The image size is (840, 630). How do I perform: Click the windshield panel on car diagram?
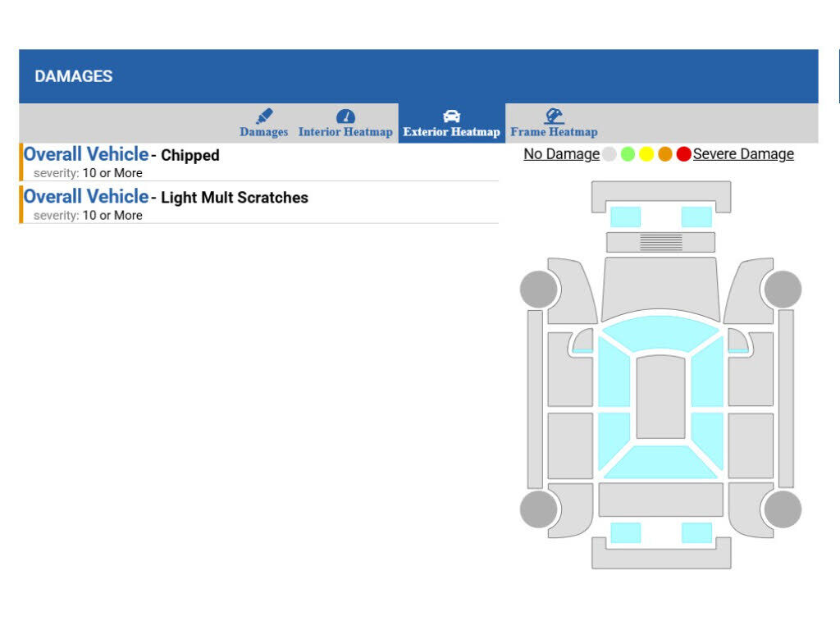[660, 332]
